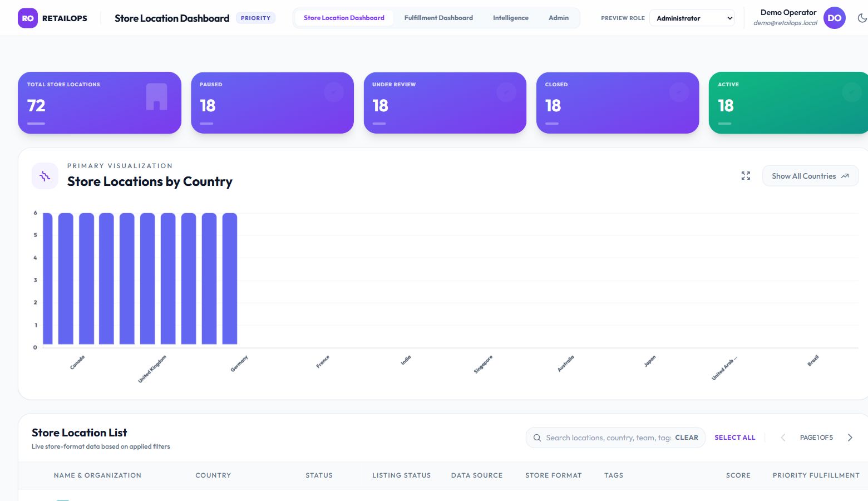Open the Intelligence tab

[x=511, y=18]
